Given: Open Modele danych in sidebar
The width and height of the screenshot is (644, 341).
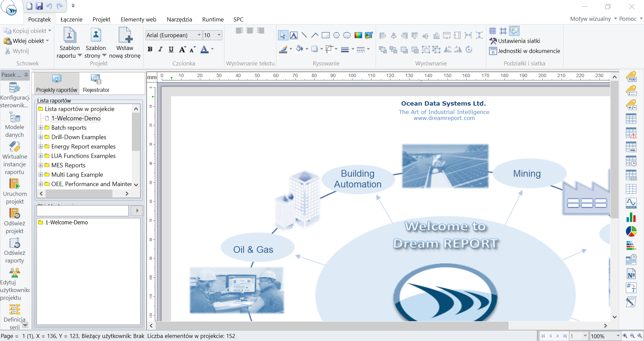Looking at the screenshot, I should [x=14, y=125].
